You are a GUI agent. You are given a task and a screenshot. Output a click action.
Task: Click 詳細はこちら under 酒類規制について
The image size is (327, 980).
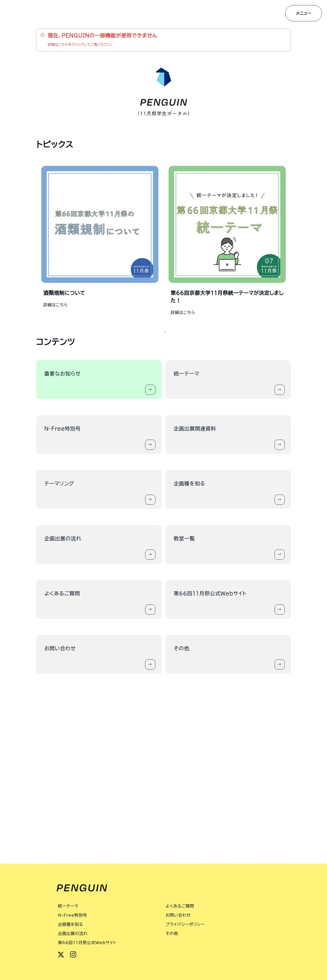click(x=55, y=305)
